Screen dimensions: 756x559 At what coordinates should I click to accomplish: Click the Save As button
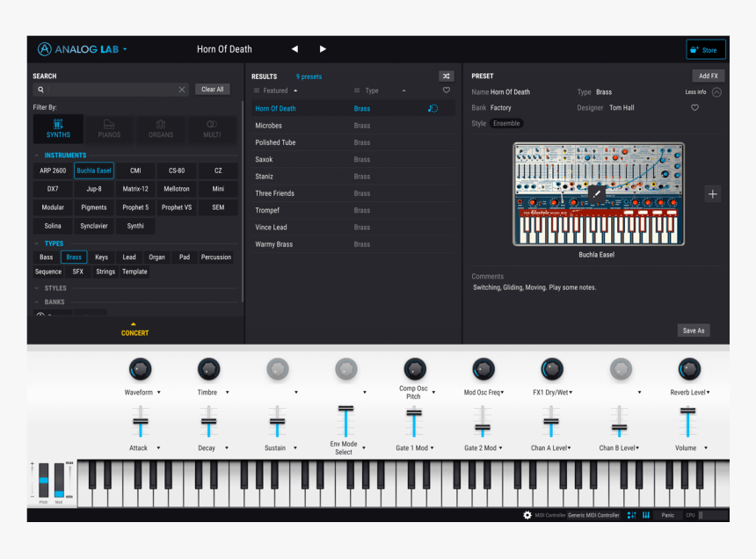(x=693, y=330)
